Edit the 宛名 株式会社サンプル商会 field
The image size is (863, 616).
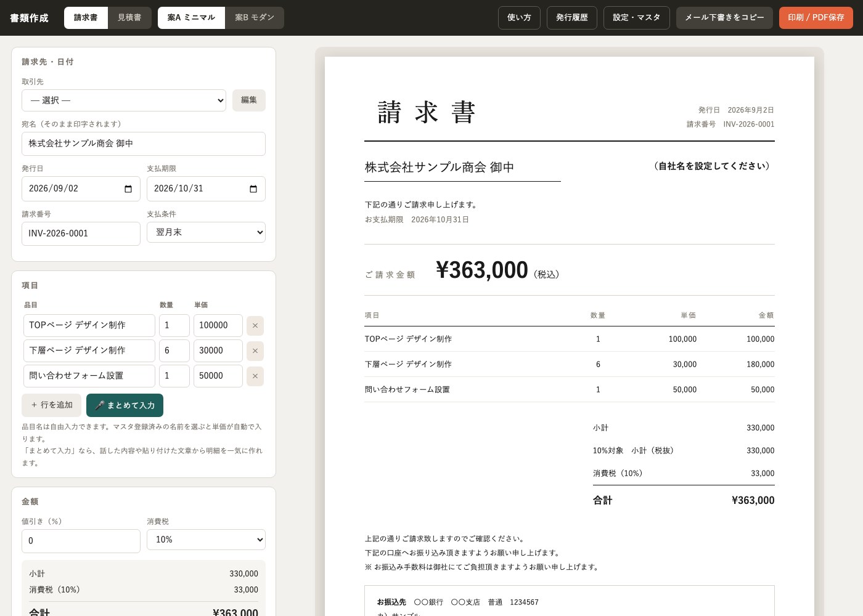[x=144, y=144]
